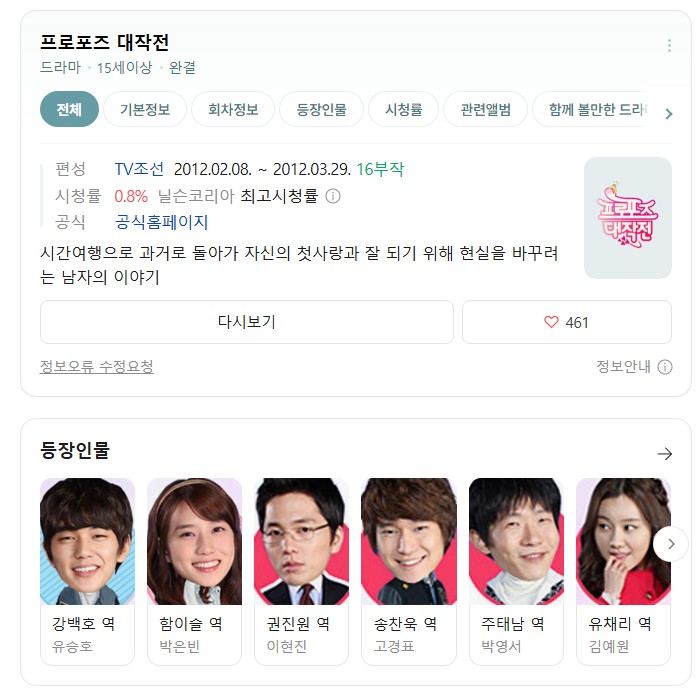Select the 전체 tab
The width and height of the screenshot is (698, 700).
pyautogui.click(x=69, y=109)
